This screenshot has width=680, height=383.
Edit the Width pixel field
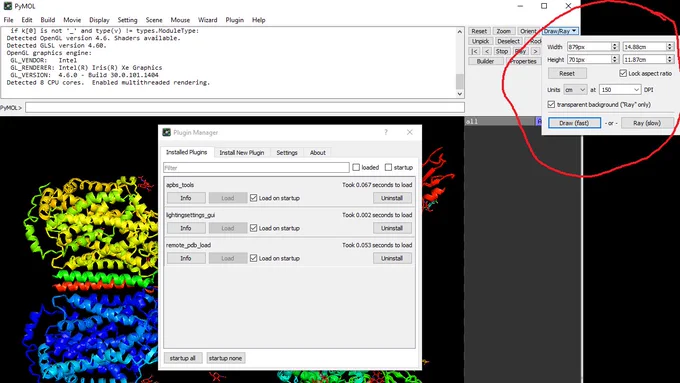click(x=589, y=46)
